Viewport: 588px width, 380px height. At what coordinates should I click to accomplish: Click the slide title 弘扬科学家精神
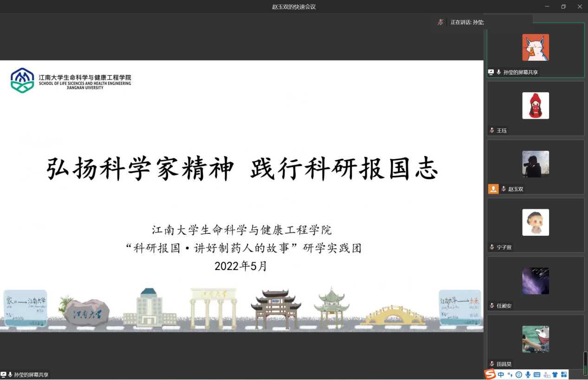click(x=140, y=169)
